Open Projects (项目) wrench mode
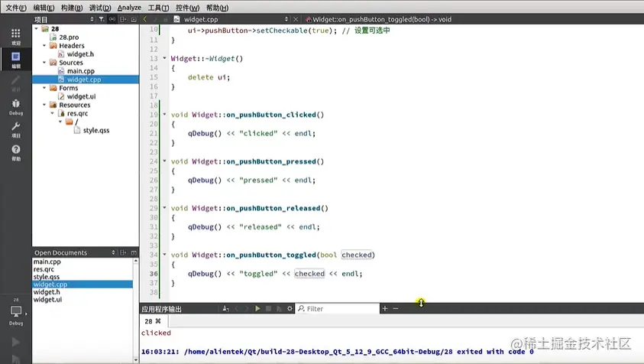The width and height of the screenshot is (644, 364). 15,129
